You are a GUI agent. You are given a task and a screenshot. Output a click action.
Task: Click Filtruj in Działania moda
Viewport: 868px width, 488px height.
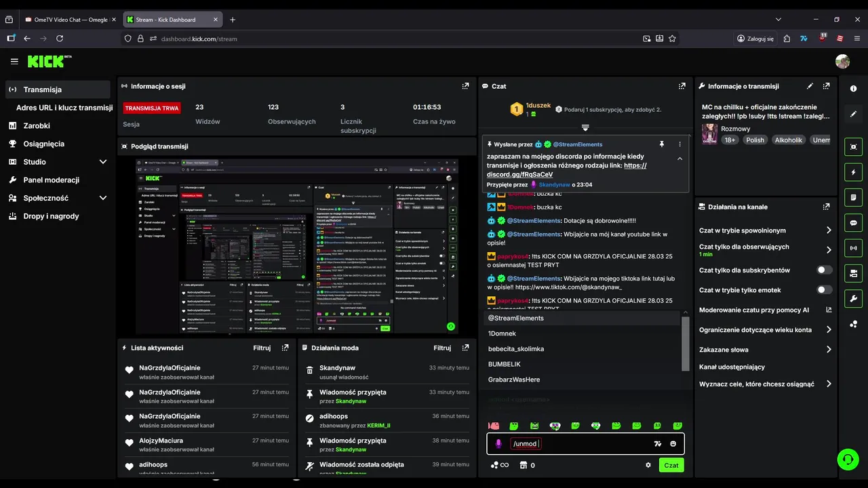tap(442, 348)
